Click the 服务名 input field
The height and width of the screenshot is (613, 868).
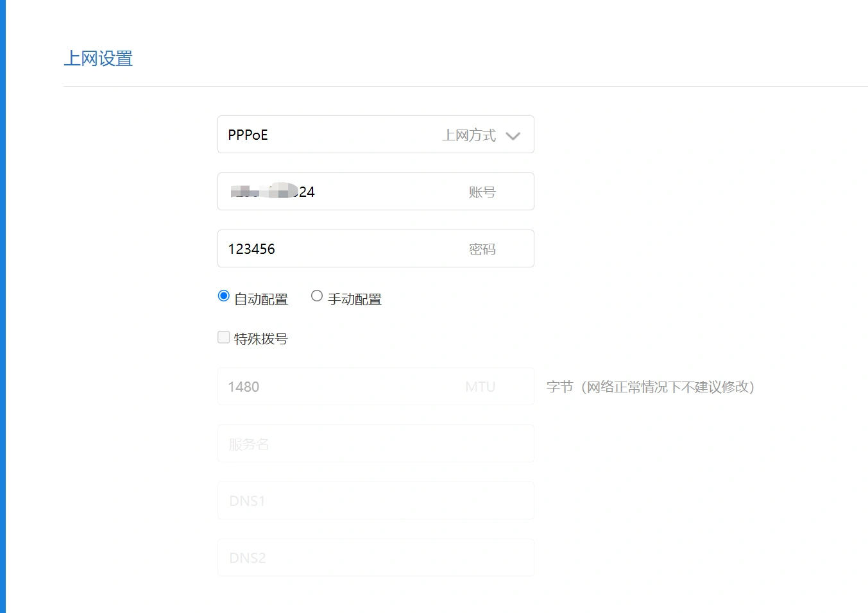(375, 444)
